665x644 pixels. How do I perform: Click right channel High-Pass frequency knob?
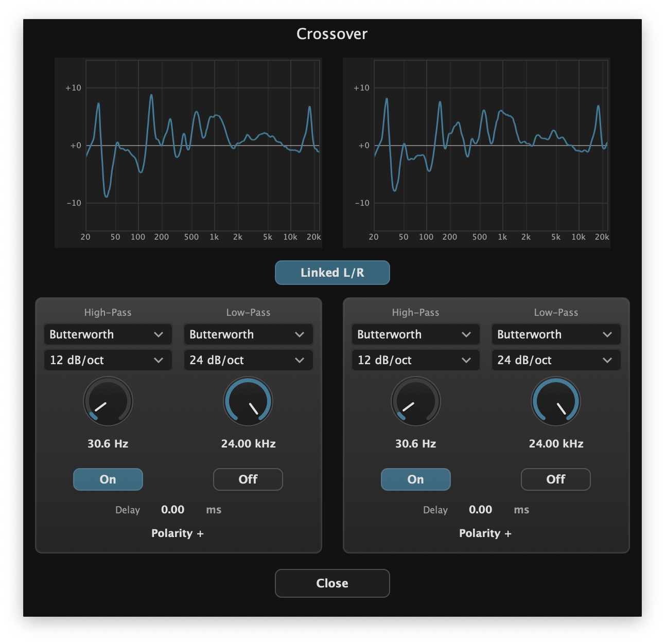(416, 402)
